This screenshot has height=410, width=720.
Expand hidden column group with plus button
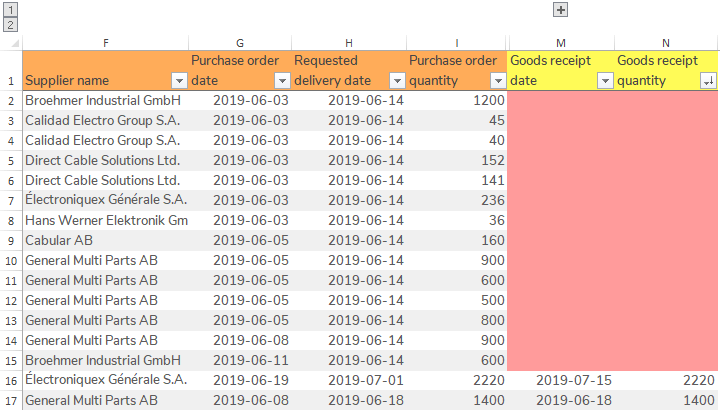(x=561, y=9)
